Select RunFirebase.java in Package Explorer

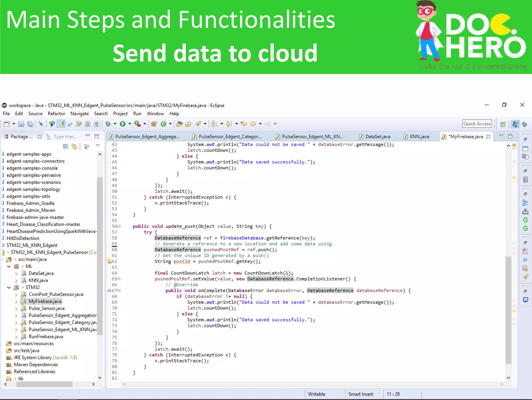coord(46,337)
